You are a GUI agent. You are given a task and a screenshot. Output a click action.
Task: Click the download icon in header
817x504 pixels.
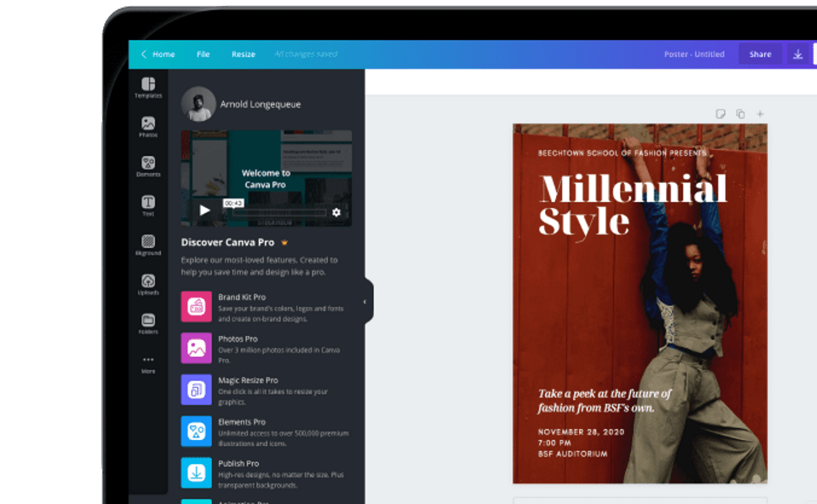[797, 54]
